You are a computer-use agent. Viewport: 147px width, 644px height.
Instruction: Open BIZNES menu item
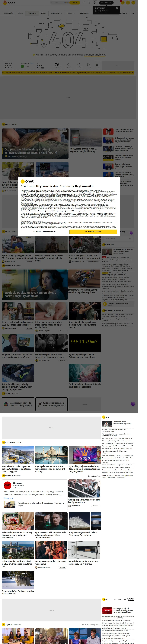coord(43,13)
